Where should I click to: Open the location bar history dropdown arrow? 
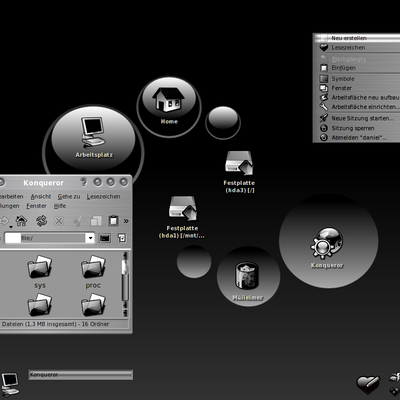click(90, 238)
